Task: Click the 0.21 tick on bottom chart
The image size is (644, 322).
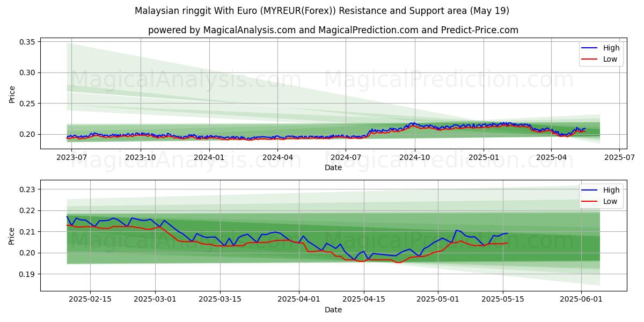Action: coord(27,232)
